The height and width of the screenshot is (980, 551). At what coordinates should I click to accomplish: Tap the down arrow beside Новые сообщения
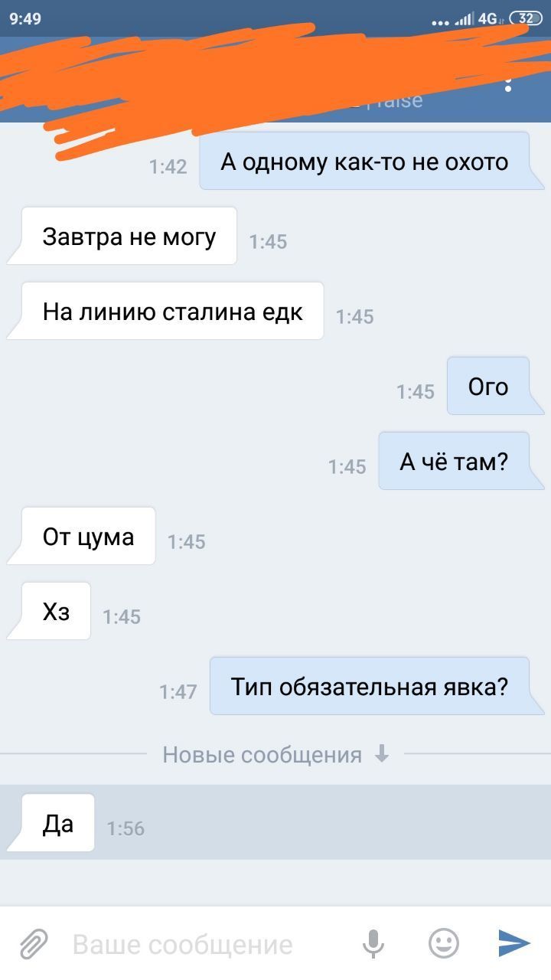click(x=382, y=754)
